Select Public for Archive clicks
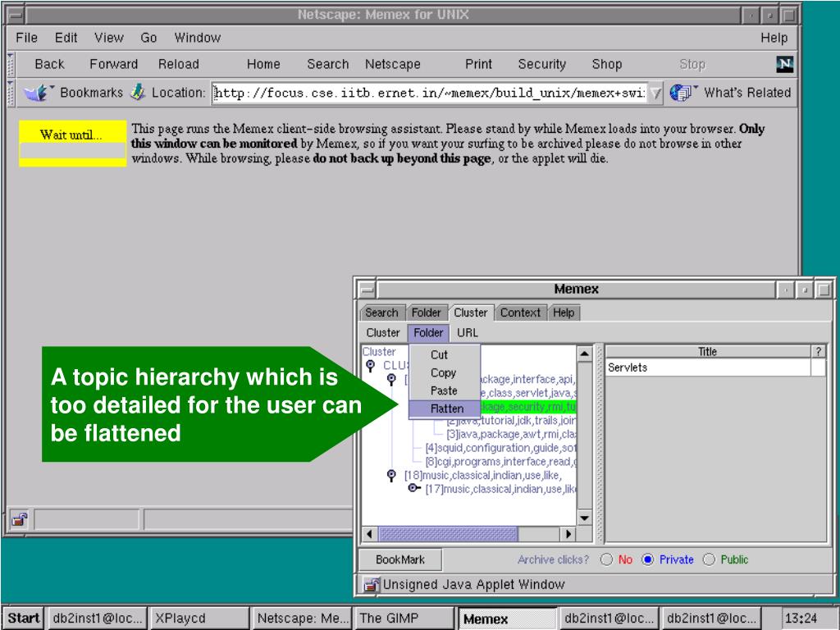This screenshot has height=630, width=840. point(709,559)
